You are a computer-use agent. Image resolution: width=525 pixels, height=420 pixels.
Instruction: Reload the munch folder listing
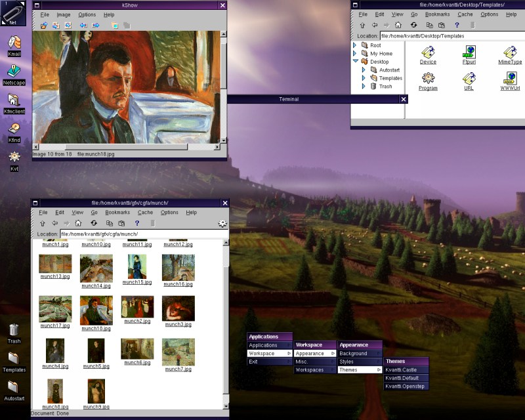tap(94, 223)
